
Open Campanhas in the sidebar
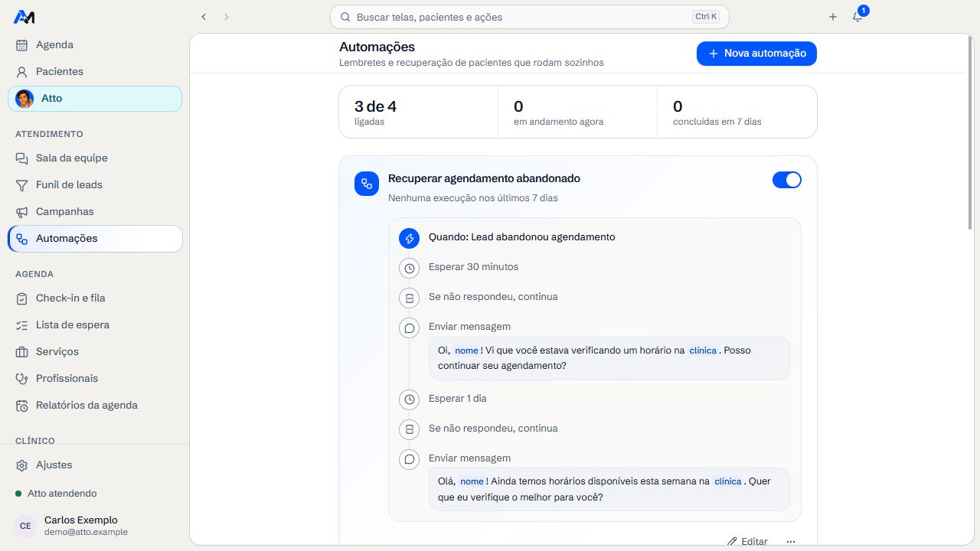point(95,212)
